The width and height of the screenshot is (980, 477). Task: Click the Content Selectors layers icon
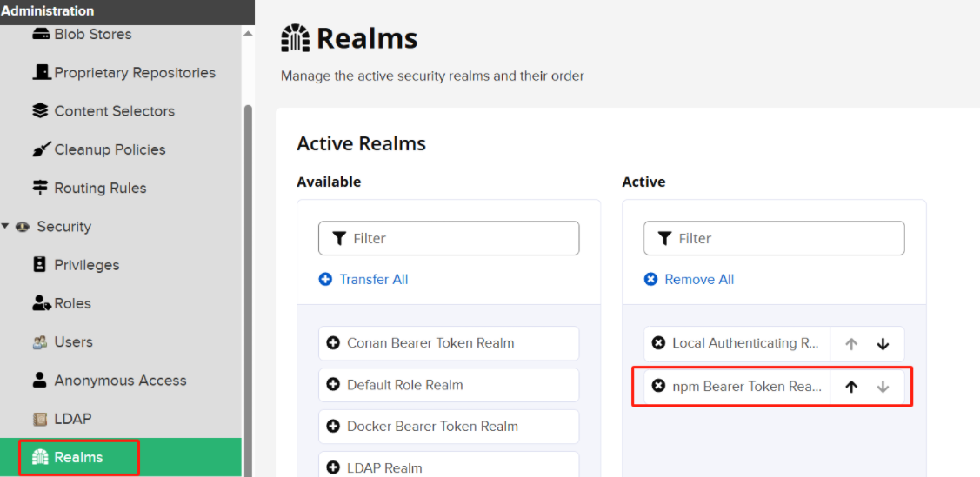coord(40,111)
